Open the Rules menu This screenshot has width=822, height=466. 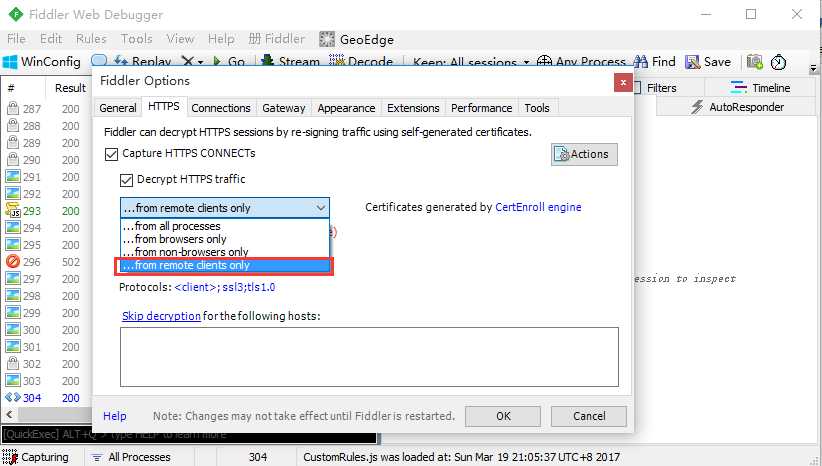click(91, 39)
